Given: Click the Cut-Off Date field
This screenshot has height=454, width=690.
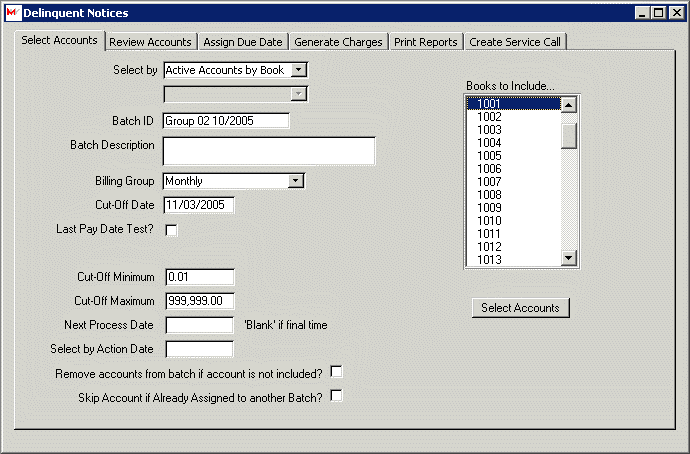Looking at the screenshot, I should pos(199,205).
